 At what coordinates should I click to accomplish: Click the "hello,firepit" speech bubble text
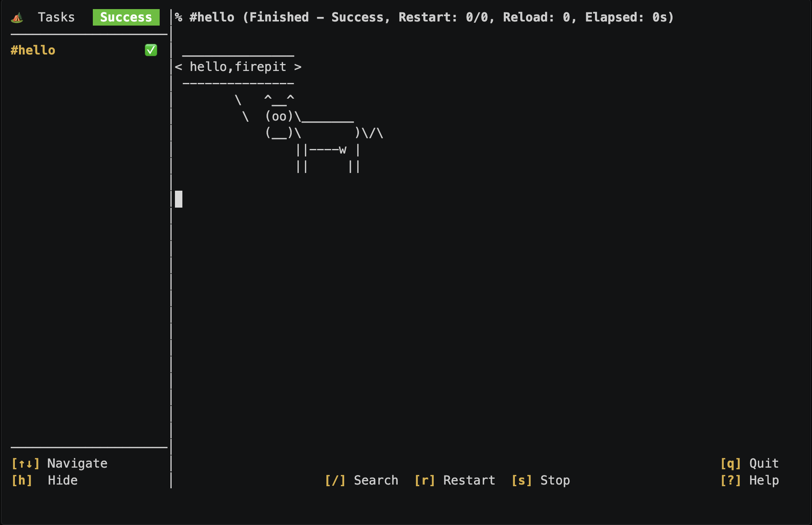coord(238,67)
